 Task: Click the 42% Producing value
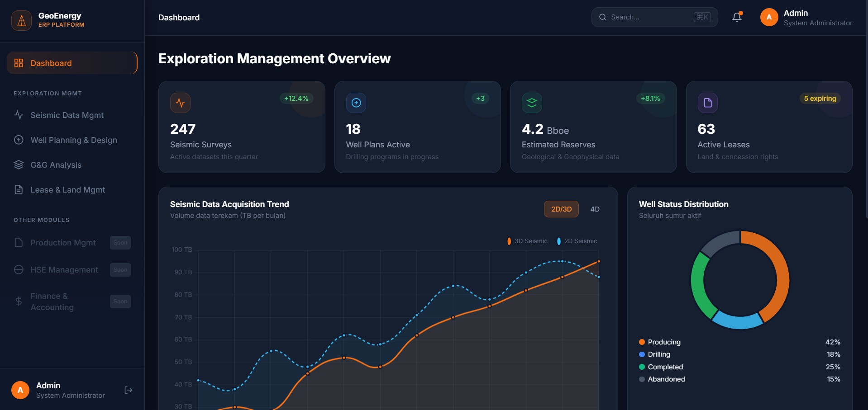(833, 342)
